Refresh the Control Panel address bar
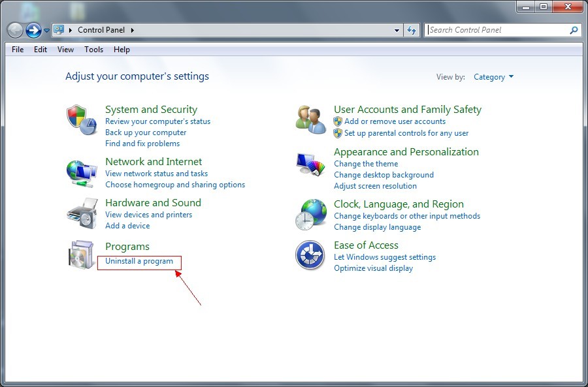The height and width of the screenshot is (387, 588). click(x=412, y=30)
